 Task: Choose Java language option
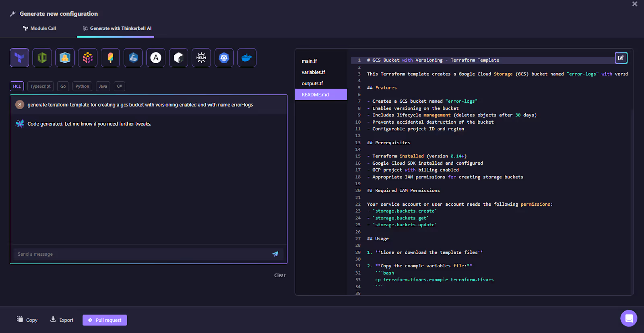(103, 86)
